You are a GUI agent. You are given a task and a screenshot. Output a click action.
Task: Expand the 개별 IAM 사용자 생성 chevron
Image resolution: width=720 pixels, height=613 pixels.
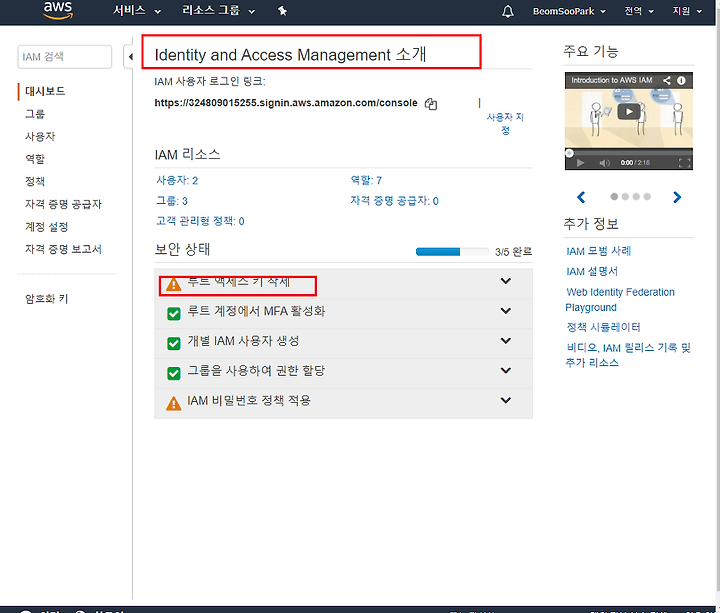(x=506, y=341)
